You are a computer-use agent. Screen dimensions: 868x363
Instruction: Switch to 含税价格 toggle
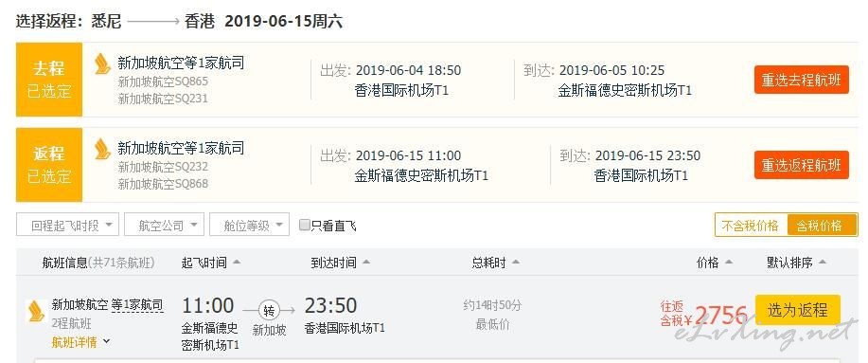pyautogui.click(x=822, y=225)
